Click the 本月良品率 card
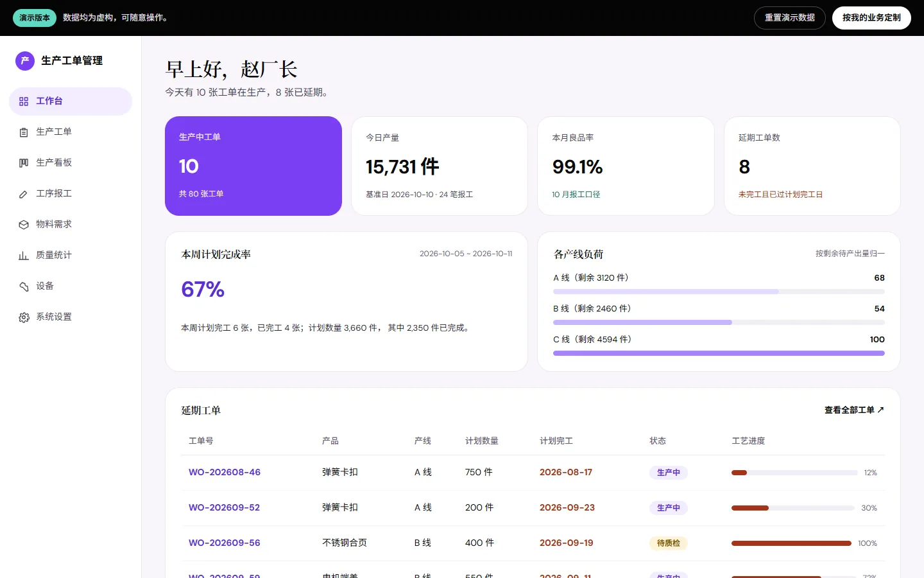The image size is (924, 578). pyautogui.click(x=626, y=166)
